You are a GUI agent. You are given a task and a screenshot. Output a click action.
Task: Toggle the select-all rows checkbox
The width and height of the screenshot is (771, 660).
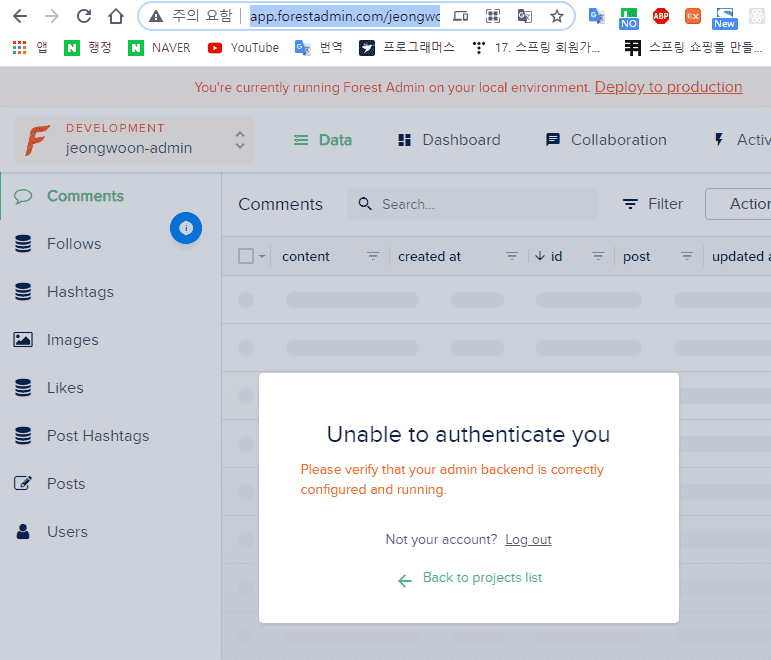point(246,256)
